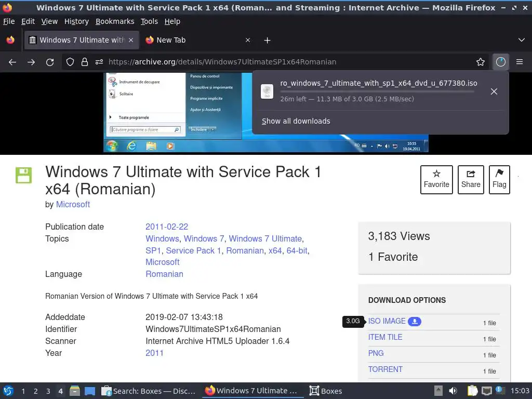The image size is (532, 399).
Task: Open the clipboard tray icon
Action: pos(472,391)
